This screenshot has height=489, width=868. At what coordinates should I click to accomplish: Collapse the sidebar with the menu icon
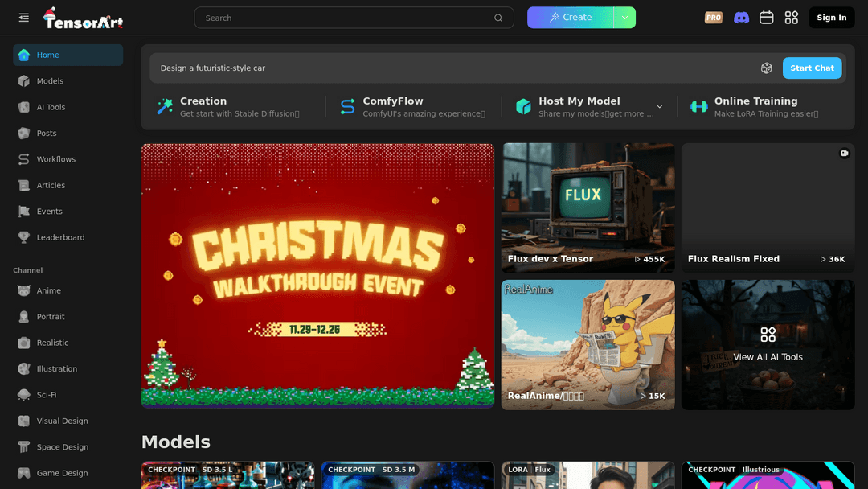24,18
